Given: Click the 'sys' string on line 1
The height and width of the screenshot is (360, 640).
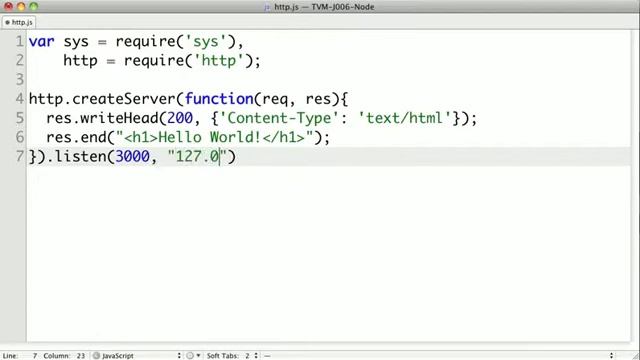Looking at the screenshot, I should pyautogui.click(x=206, y=42).
